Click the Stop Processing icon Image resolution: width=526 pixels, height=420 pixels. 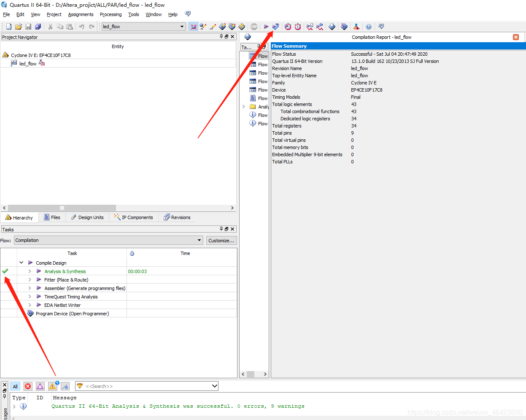(x=254, y=27)
